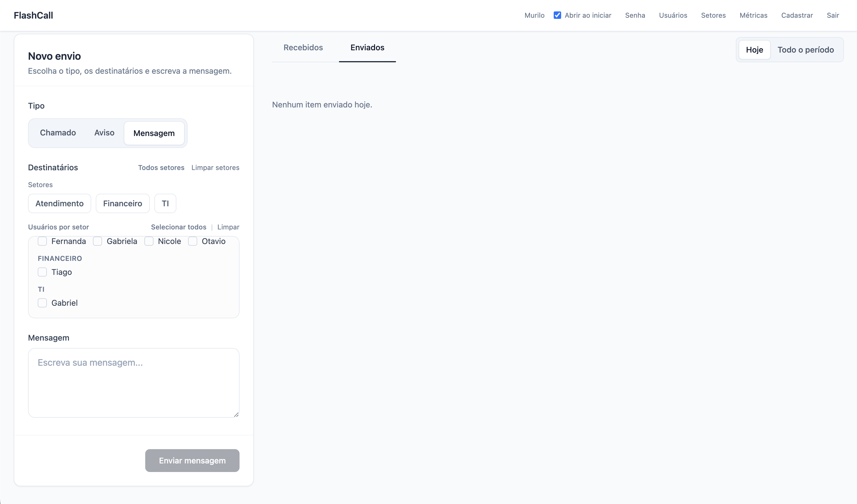Select the Atendimento sector chip
The image size is (857, 504).
coord(59,203)
